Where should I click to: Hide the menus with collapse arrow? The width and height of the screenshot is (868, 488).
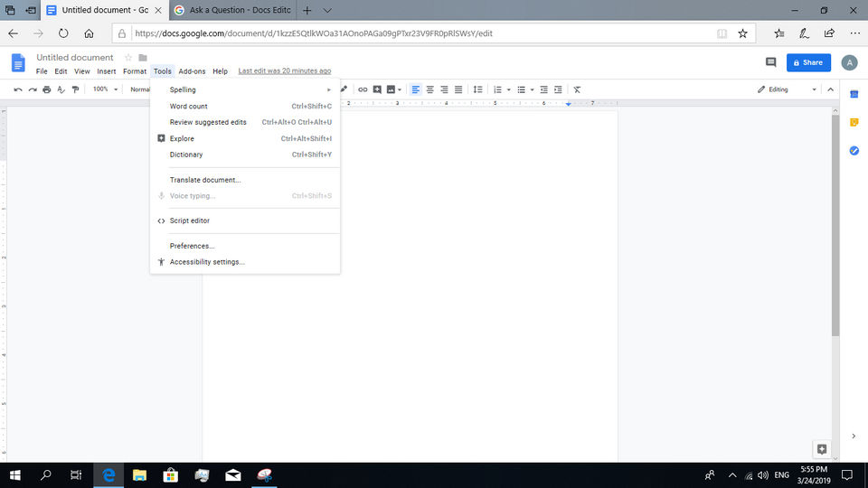click(x=830, y=89)
